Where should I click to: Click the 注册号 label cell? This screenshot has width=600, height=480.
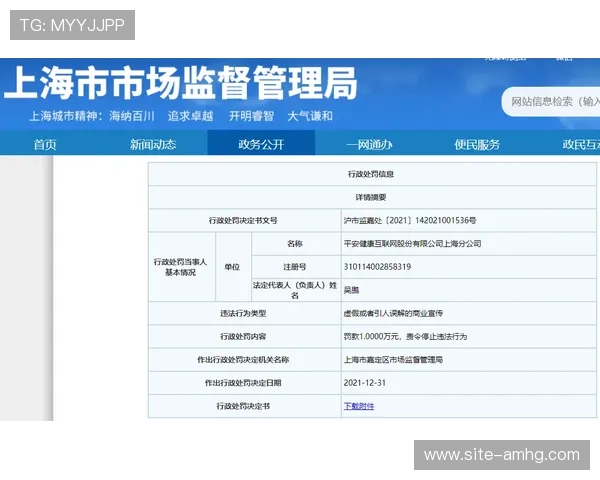point(296,267)
